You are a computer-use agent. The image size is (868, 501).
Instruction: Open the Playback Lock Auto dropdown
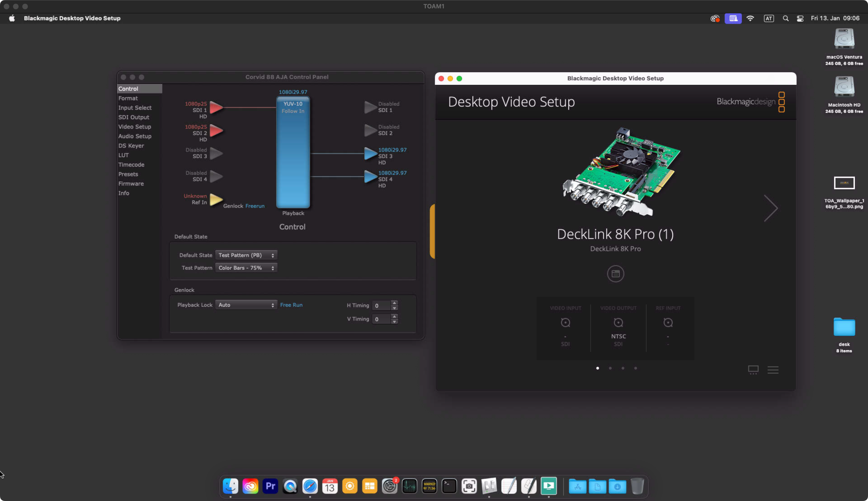246,305
